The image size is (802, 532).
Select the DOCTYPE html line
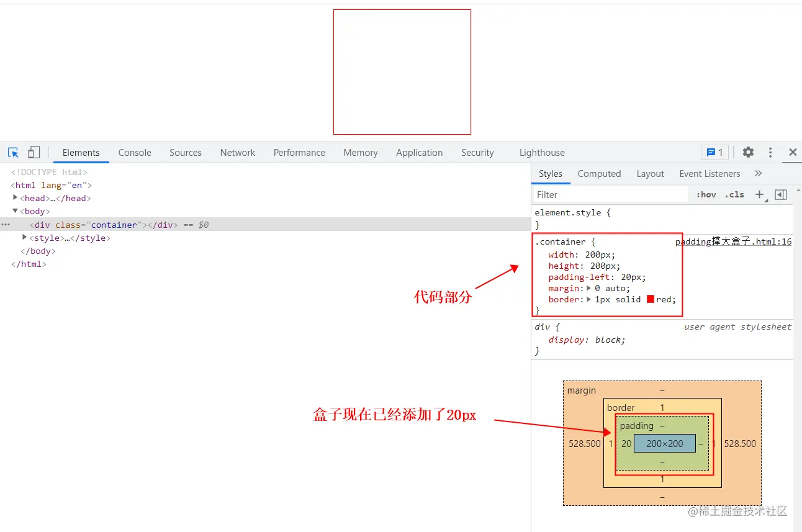click(49, 172)
